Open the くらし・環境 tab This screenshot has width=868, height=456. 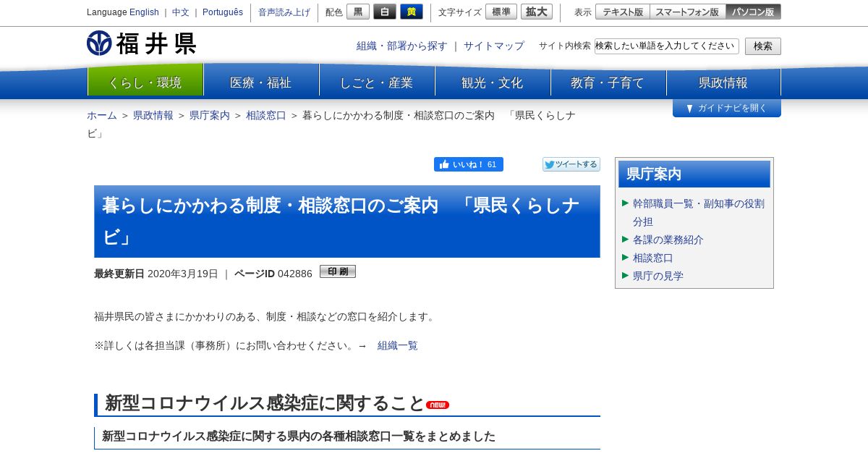[x=145, y=80]
